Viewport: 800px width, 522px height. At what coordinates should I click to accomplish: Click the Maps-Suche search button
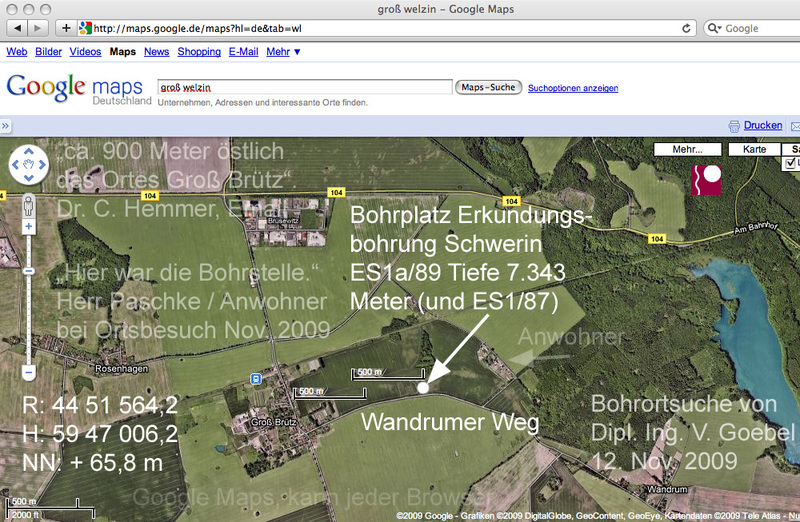(x=488, y=88)
